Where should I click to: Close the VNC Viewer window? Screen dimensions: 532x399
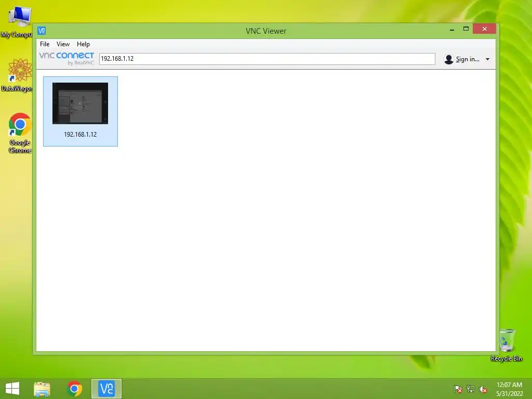coord(485,29)
